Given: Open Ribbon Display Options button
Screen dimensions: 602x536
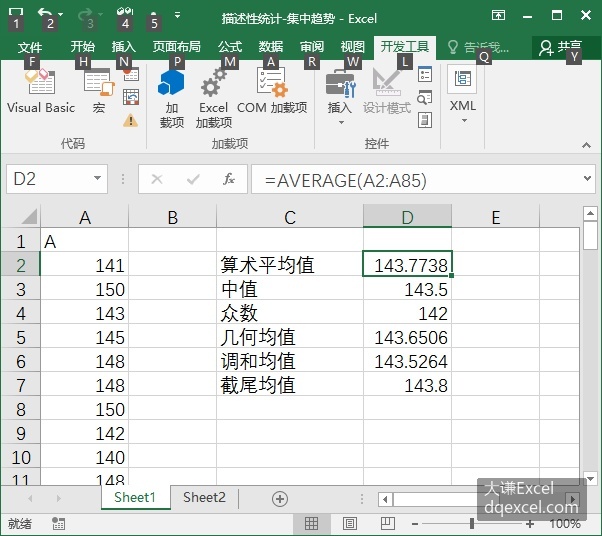Looking at the screenshot, I should tap(498, 15).
